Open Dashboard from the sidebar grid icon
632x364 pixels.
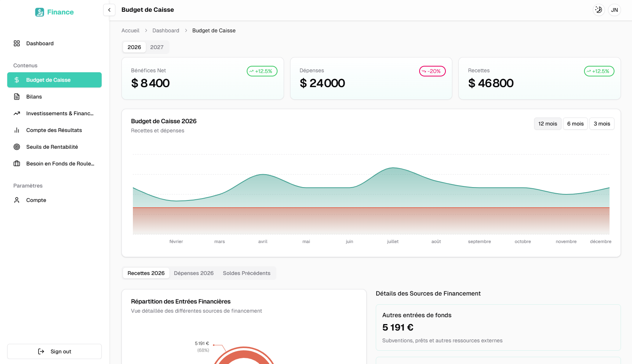pos(17,43)
